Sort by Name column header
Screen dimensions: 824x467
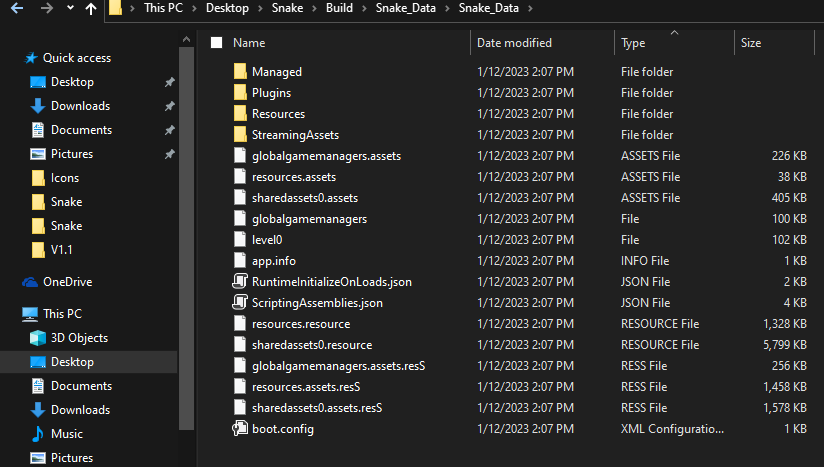249,43
